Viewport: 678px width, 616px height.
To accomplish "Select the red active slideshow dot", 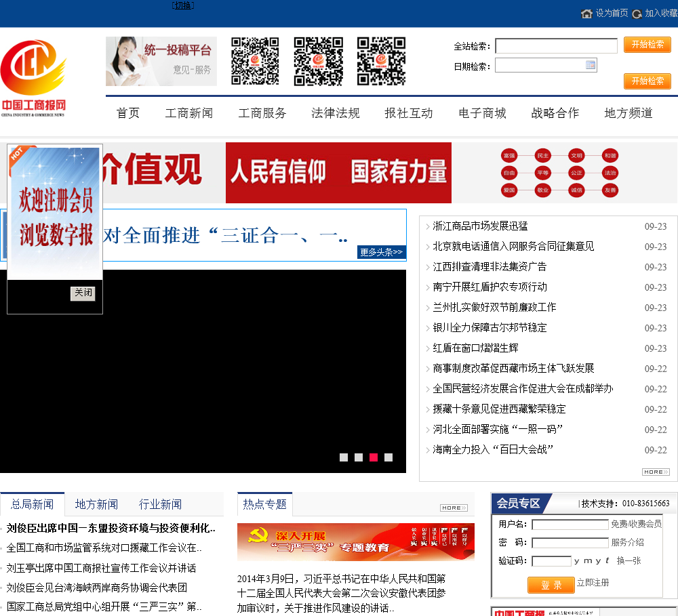I will pos(374,457).
